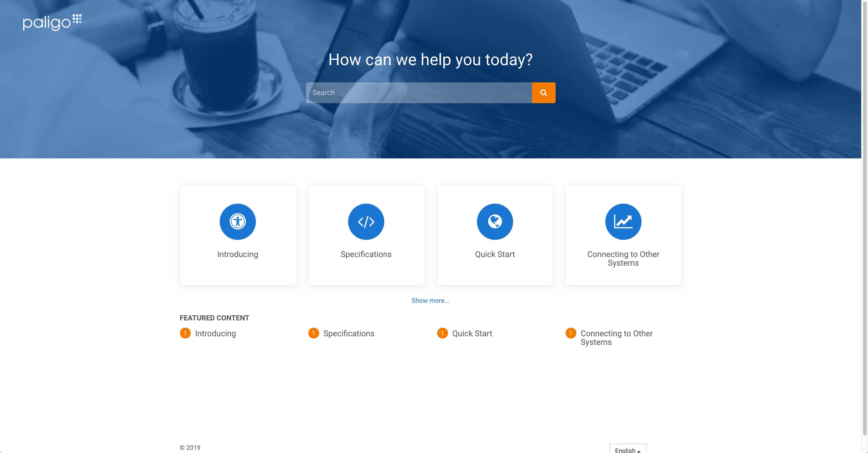Click the Connecting to Other Systems chart icon
This screenshot has width=868, height=453.
623,221
